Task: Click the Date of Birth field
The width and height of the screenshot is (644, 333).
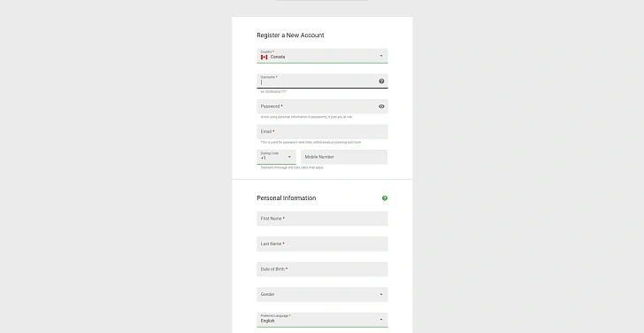Action: [x=322, y=269]
